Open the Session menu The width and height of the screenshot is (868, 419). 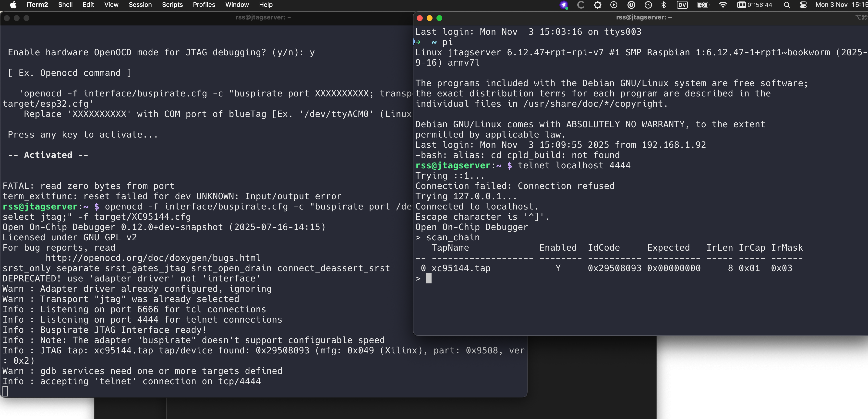[x=140, y=5]
